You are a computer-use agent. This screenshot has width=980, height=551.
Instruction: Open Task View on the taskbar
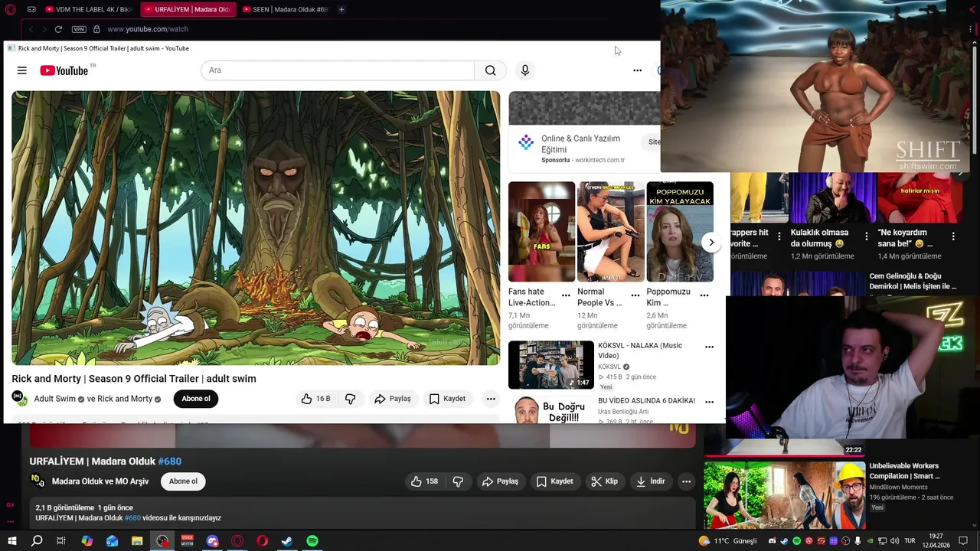61,541
